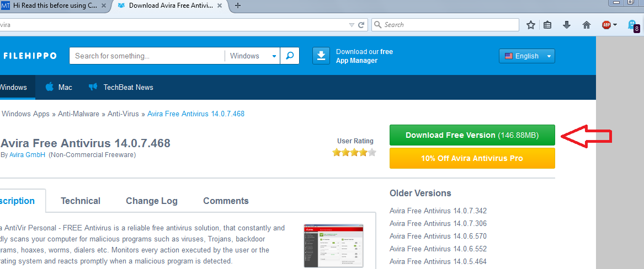The width and height of the screenshot is (644, 269).
Task: Click 10% Off Avira Antivirus Pro
Action: click(x=472, y=158)
